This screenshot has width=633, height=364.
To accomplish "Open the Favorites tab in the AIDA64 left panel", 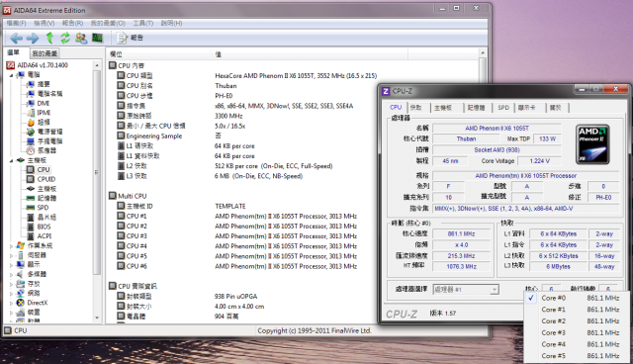I will (45, 53).
